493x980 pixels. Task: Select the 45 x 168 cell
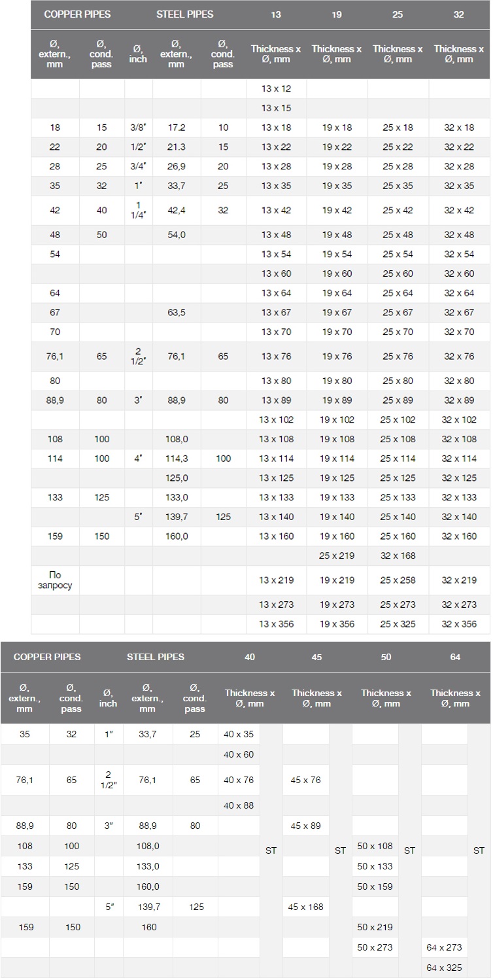(x=305, y=907)
